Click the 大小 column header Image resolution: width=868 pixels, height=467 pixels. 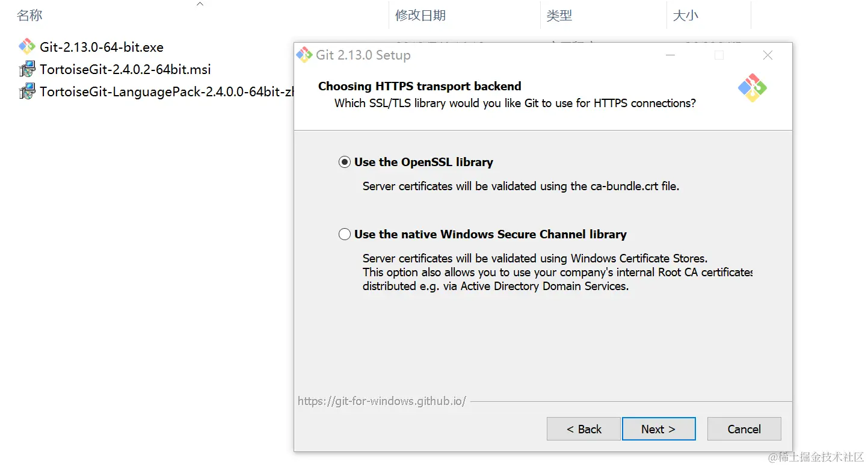[685, 16]
